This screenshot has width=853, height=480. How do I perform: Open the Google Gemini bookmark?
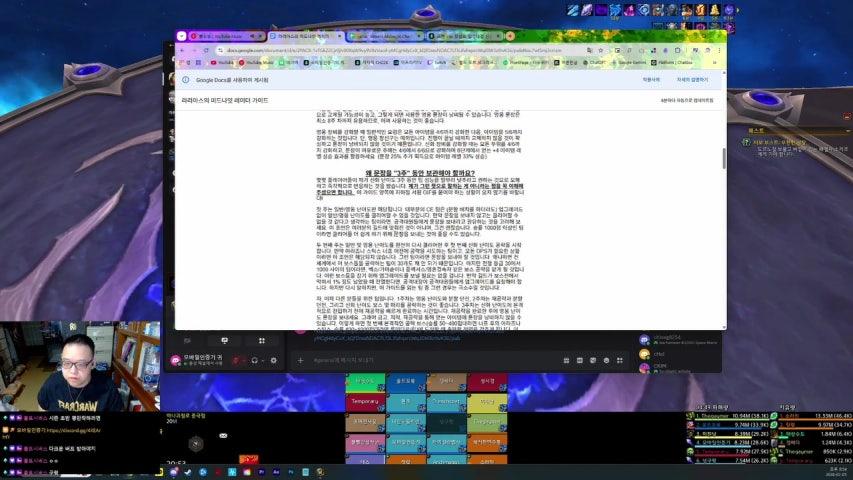(x=628, y=63)
